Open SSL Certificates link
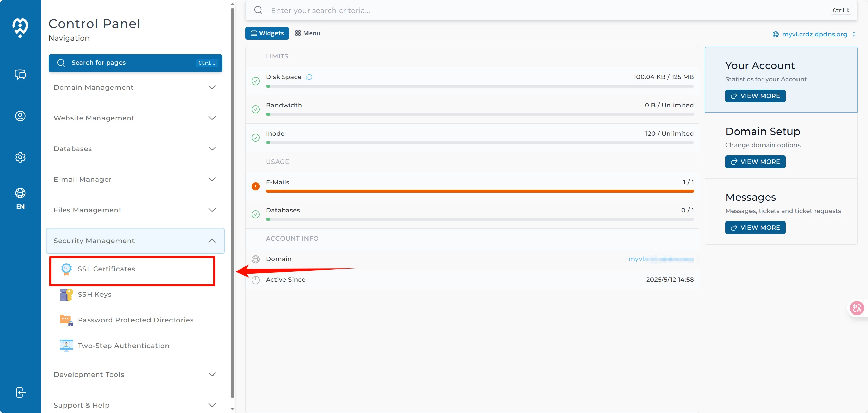The width and height of the screenshot is (868, 413). coord(106,269)
